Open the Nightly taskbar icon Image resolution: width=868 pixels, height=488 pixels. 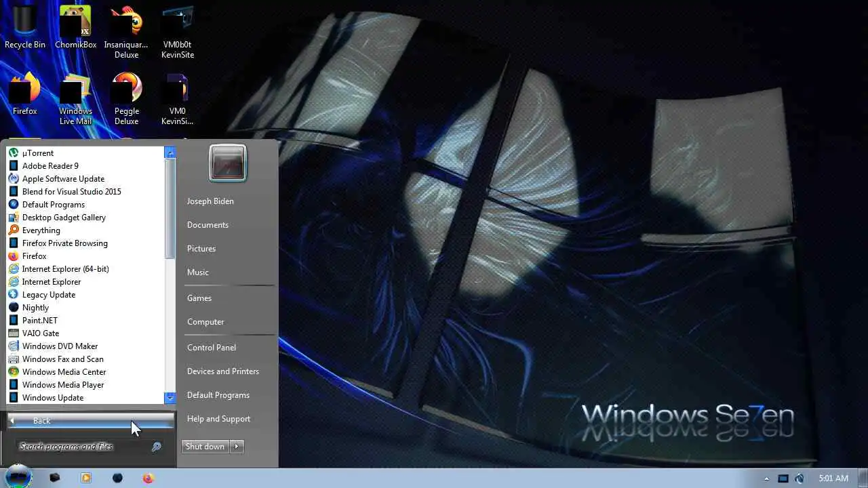(x=117, y=478)
